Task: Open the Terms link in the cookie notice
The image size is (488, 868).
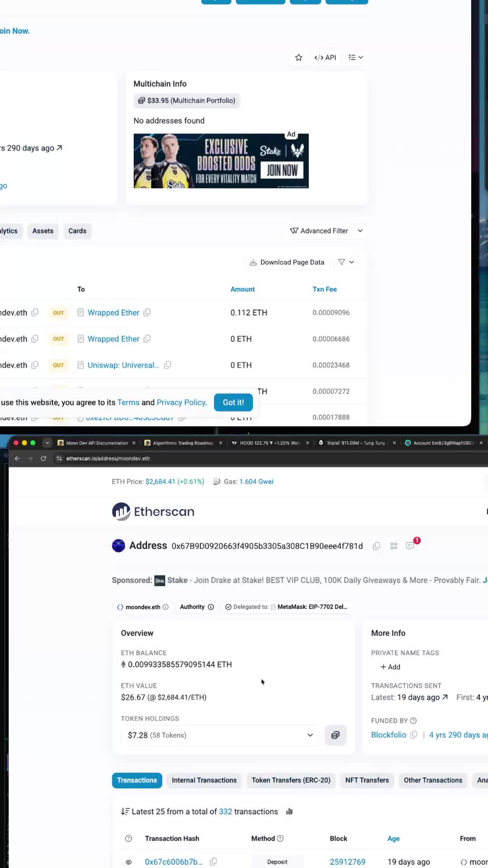Action: 128,402
